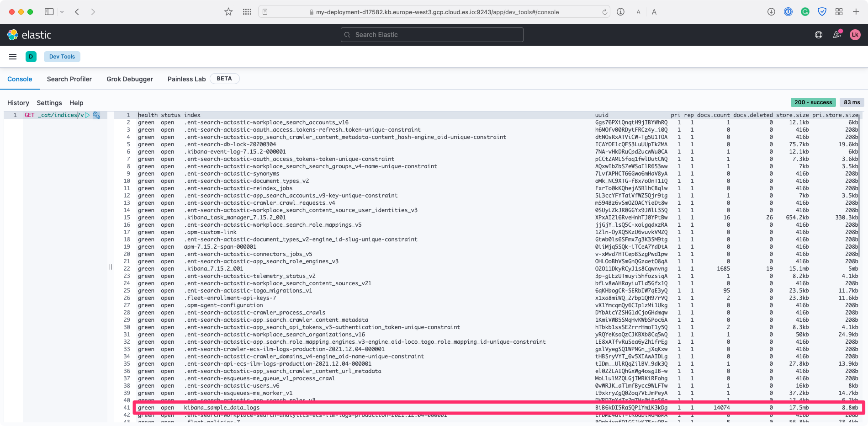The height and width of the screenshot is (426, 868).
Task: Click the Elastic logo home link
Action: point(29,35)
